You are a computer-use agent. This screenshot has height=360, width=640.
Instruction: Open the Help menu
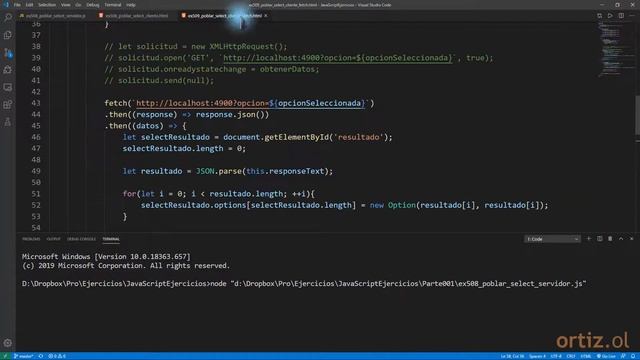tap(131, 5)
